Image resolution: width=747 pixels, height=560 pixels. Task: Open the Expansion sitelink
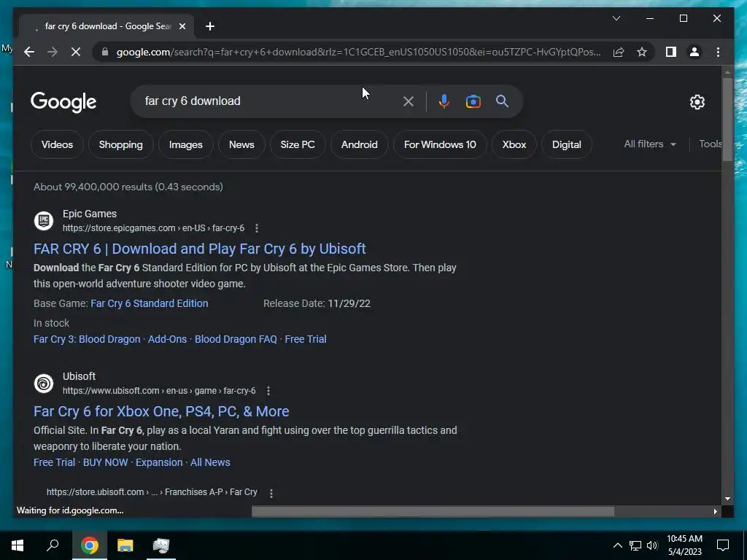coord(159,462)
